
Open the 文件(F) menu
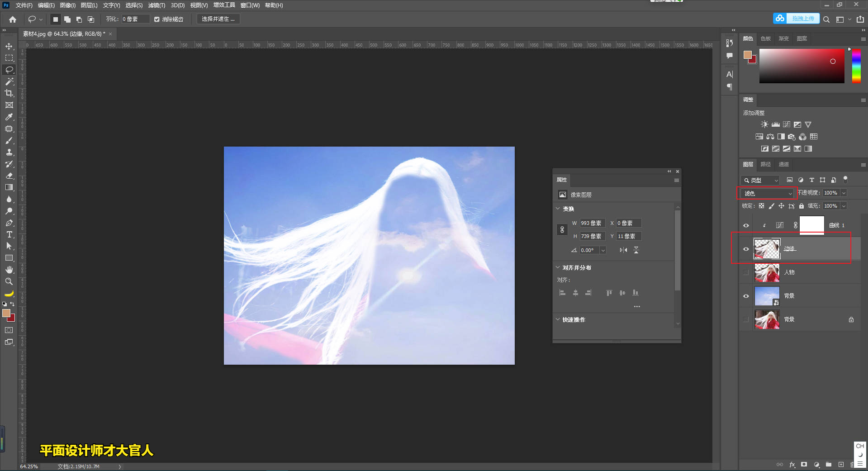click(24, 5)
